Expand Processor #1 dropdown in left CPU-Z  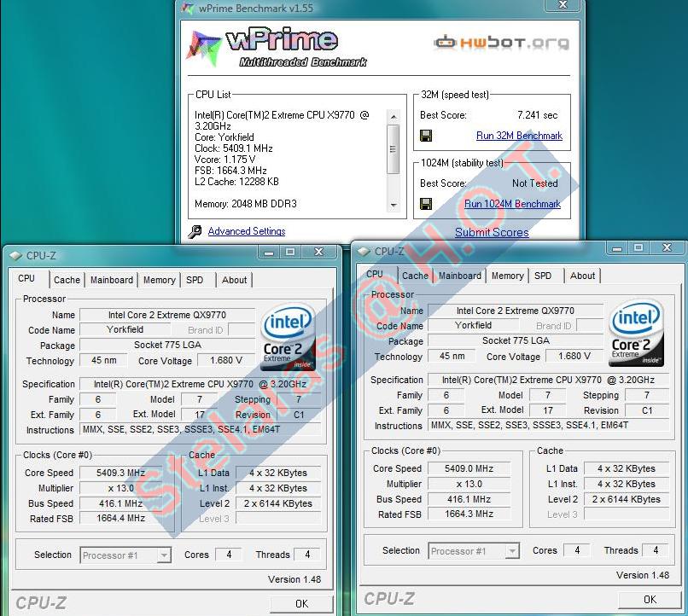coord(163,555)
